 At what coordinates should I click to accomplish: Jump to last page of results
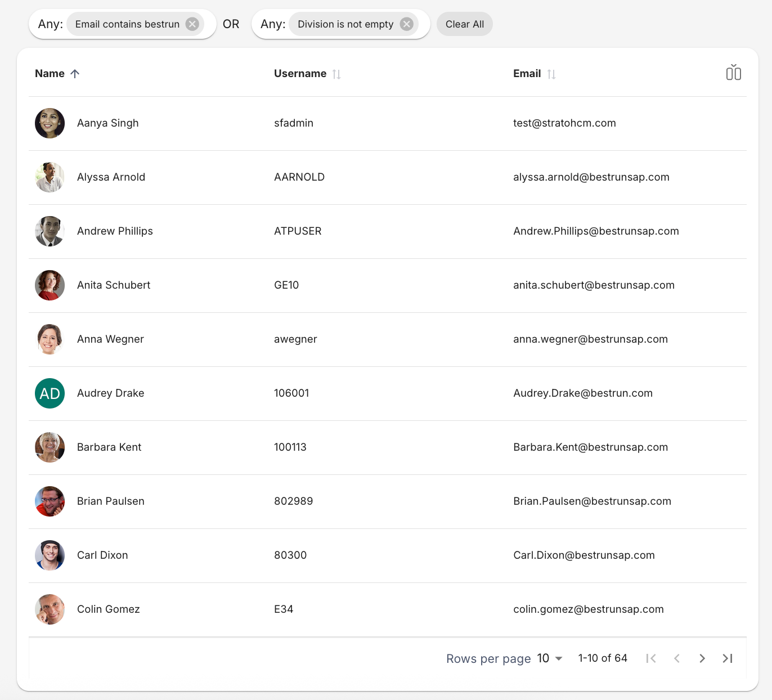[728, 658]
